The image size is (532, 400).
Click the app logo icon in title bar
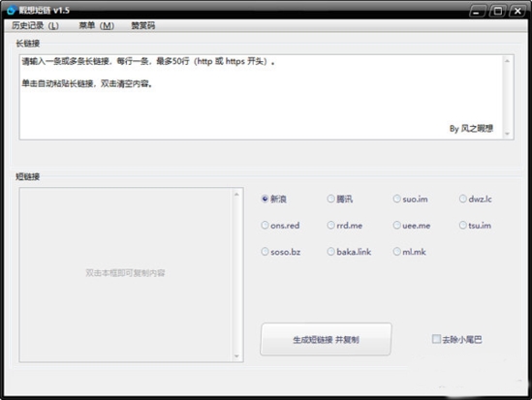[x=11, y=10]
